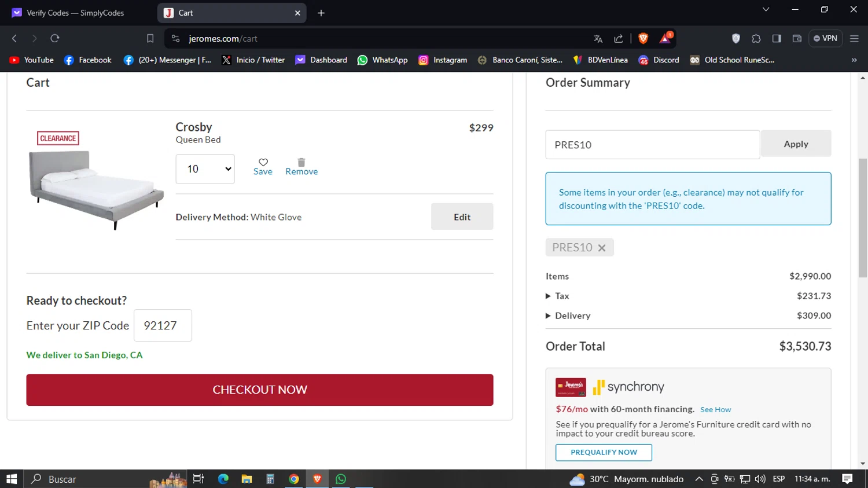Open Calculator from taskbar
The image size is (868, 488).
pos(270,479)
